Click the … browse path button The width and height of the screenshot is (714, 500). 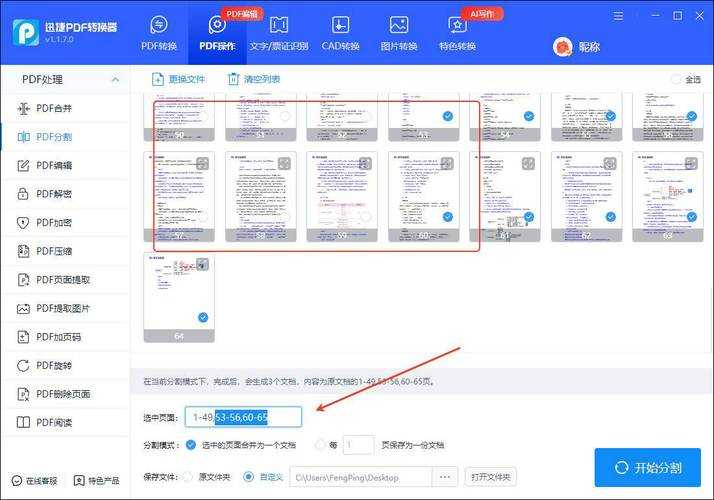click(445, 477)
